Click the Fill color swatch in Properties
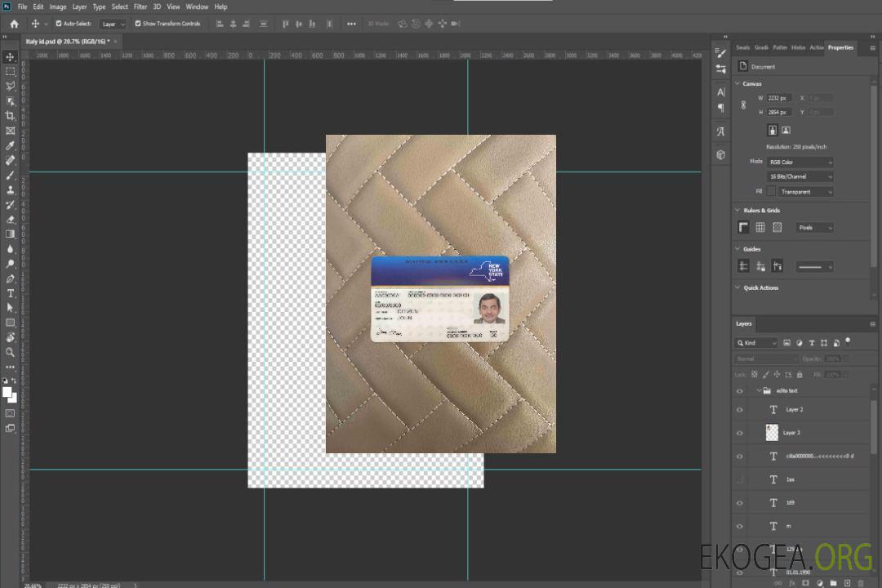The image size is (882, 588). point(770,191)
